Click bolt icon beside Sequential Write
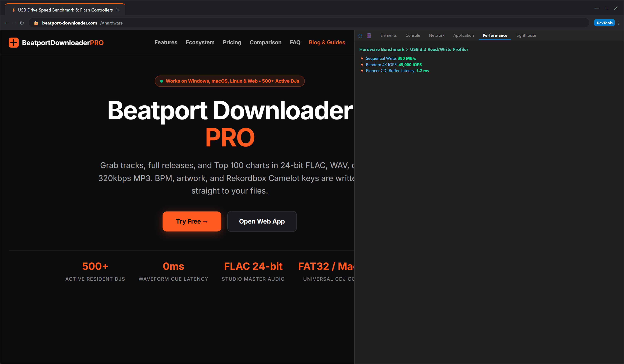 pyautogui.click(x=362, y=58)
